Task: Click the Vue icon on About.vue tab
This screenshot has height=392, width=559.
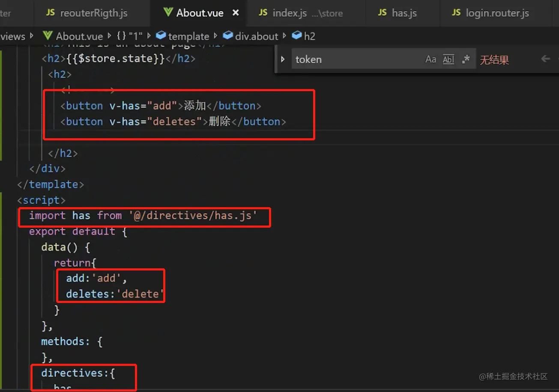Action: click(168, 12)
